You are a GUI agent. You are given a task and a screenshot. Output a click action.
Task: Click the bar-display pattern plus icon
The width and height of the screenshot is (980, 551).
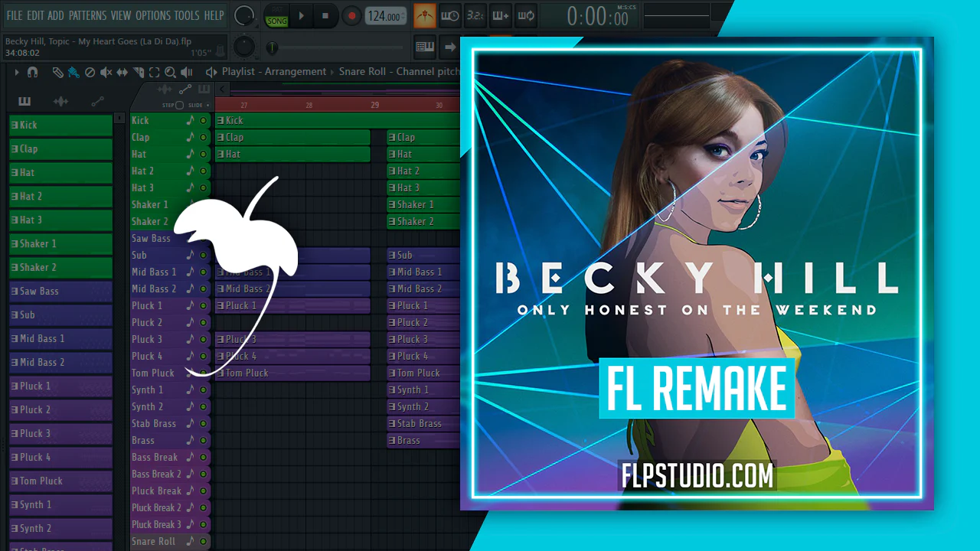[501, 15]
